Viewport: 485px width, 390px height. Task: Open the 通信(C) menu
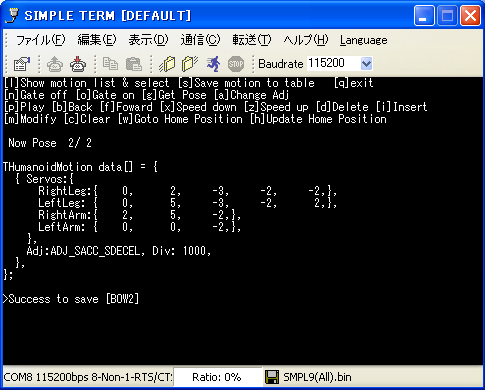(x=200, y=40)
